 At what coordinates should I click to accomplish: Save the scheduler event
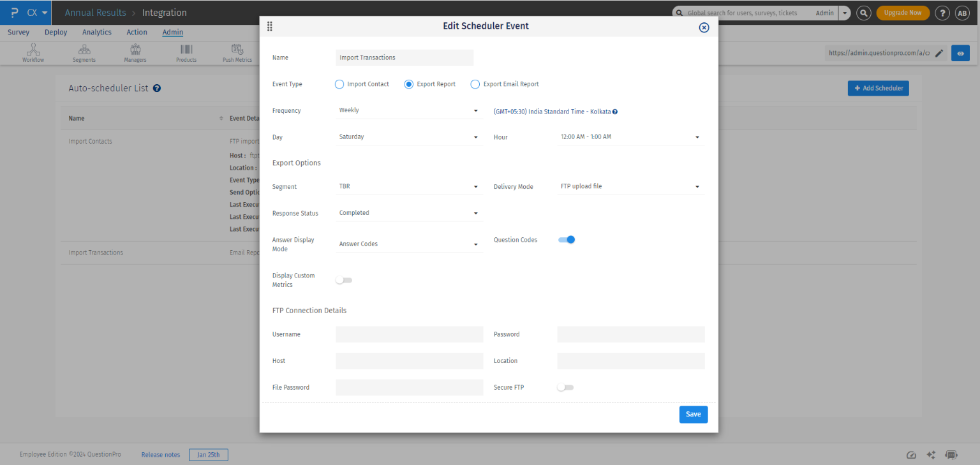pyautogui.click(x=693, y=414)
